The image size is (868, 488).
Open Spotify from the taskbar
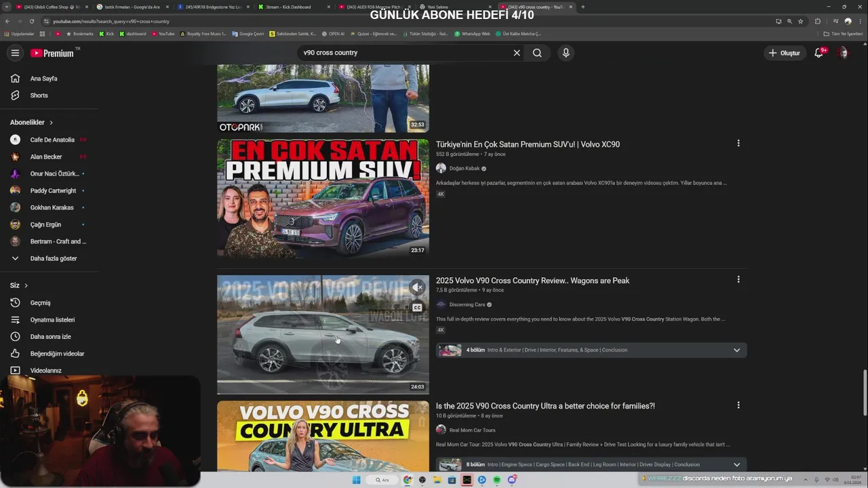[497, 479]
